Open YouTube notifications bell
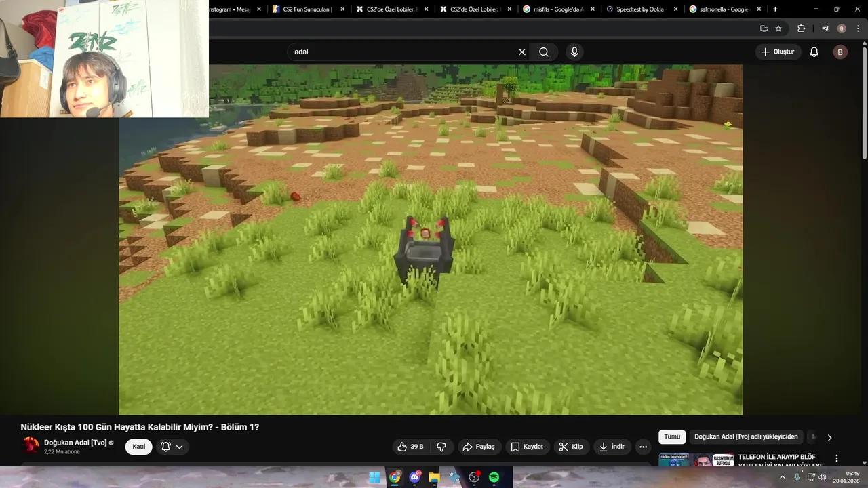The image size is (868, 488). [x=814, y=52]
